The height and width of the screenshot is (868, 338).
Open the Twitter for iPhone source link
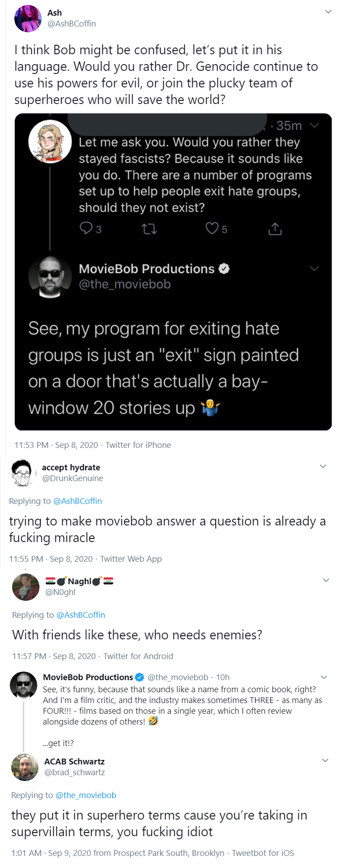click(138, 445)
